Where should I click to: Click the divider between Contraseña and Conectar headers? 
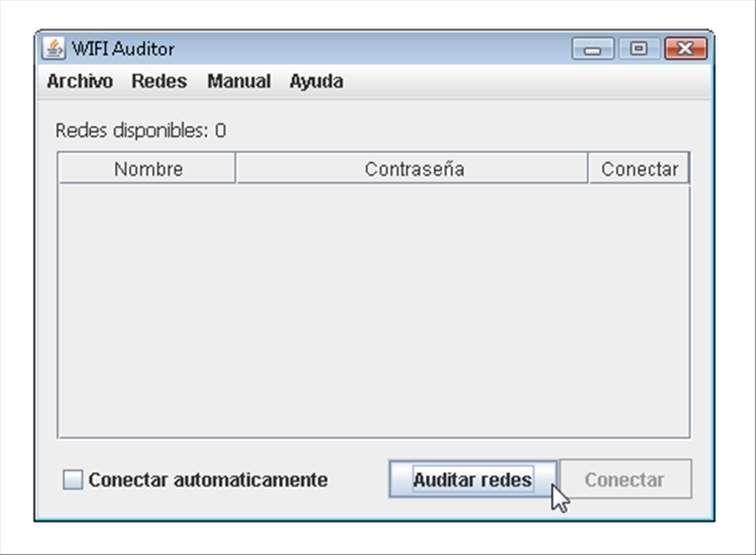pos(588,168)
